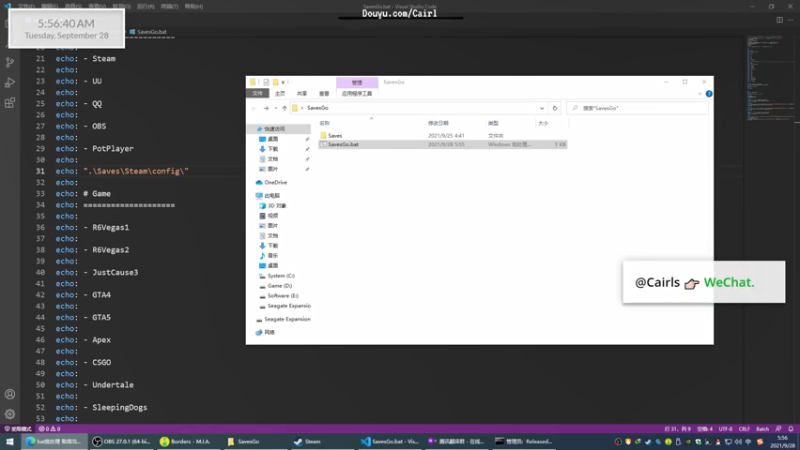Open the 终端 menu in VS Code
Image resolution: width=800 pixels, height=450 pixels.
click(169, 7)
